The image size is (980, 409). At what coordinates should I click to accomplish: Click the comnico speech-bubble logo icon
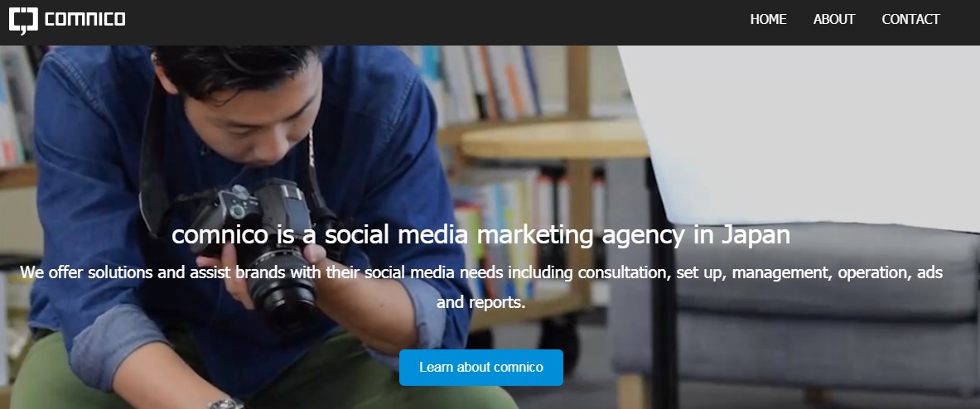click(x=23, y=21)
